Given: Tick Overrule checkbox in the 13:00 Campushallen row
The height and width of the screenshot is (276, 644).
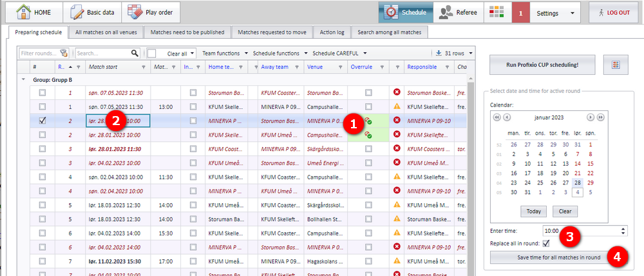Looking at the screenshot, I should pyautogui.click(x=368, y=107).
